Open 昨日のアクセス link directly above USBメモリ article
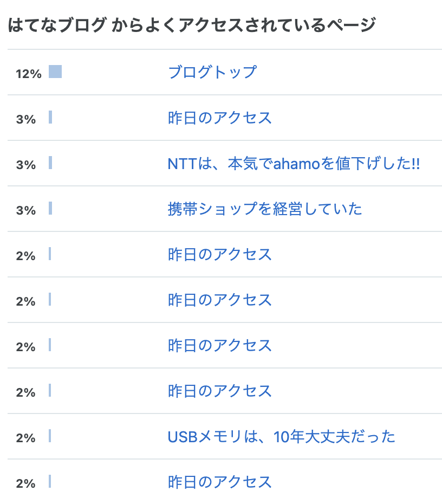442x504 pixels. pyautogui.click(x=220, y=391)
